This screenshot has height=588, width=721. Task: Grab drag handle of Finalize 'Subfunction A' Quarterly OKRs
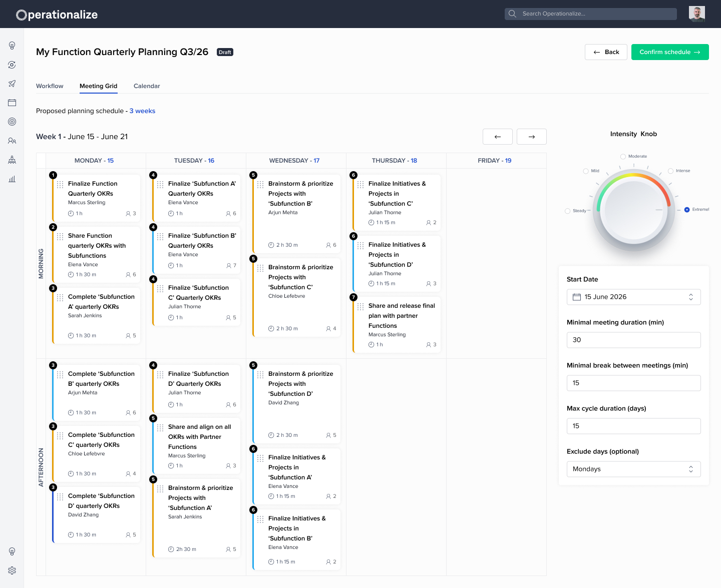point(160,185)
